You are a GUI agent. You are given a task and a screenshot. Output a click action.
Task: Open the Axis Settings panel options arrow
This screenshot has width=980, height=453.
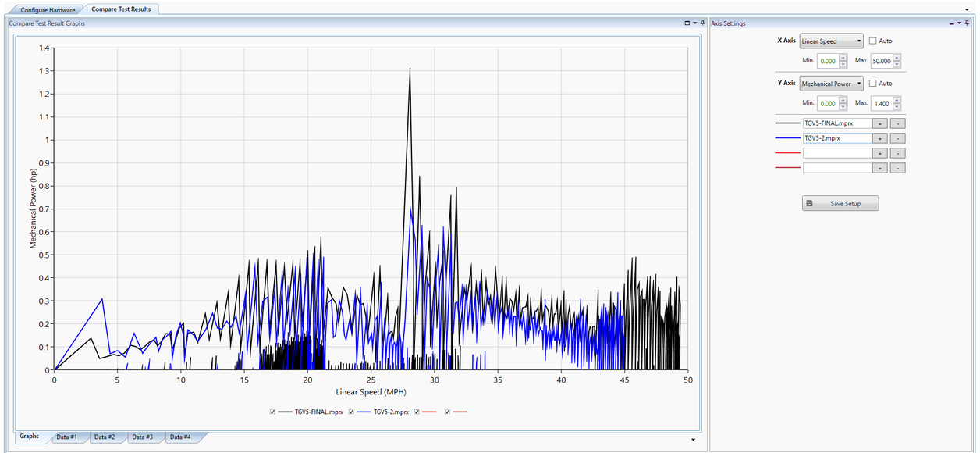[x=959, y=23]
